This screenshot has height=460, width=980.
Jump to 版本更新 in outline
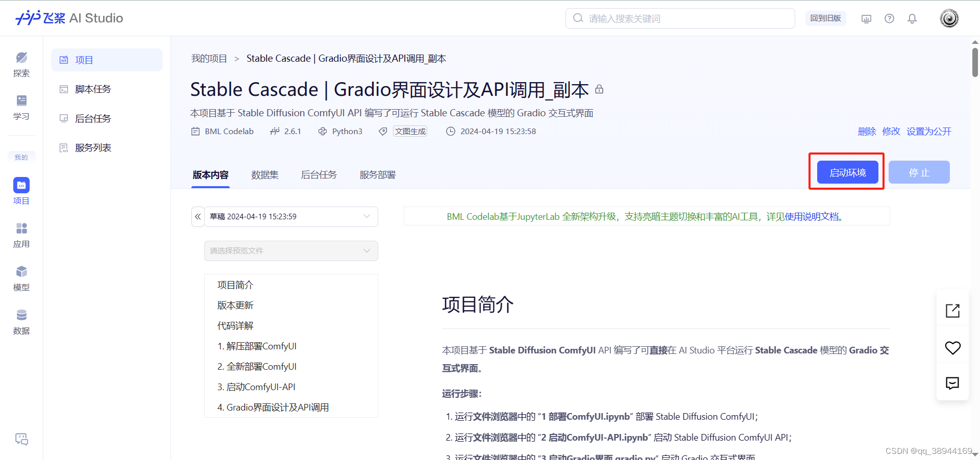[x=235, y=305]
